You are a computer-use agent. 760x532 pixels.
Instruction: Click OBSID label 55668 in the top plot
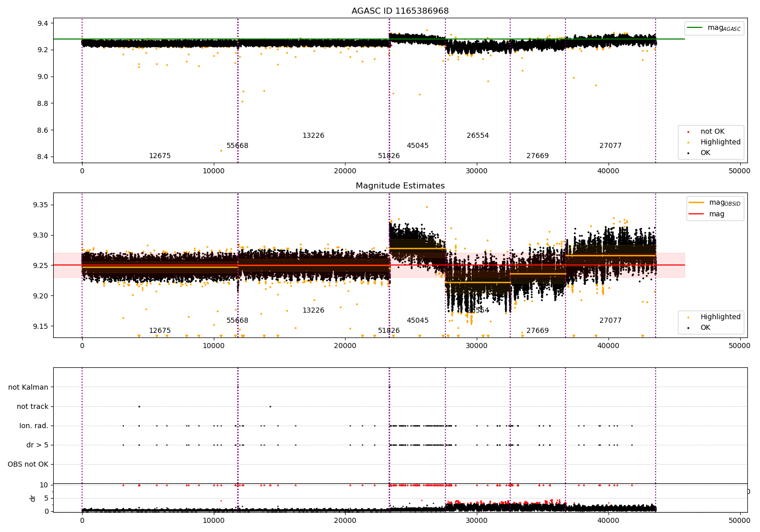coord(237,146)
